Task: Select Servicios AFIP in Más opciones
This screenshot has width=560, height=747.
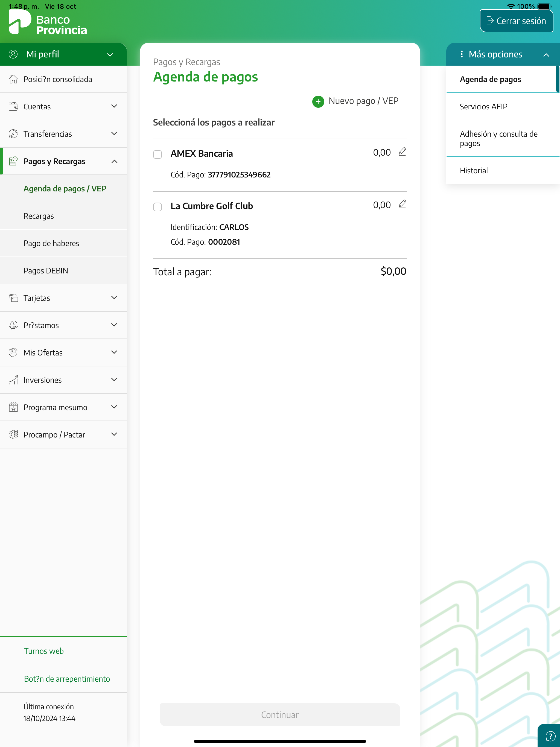Action: (503, 106)
